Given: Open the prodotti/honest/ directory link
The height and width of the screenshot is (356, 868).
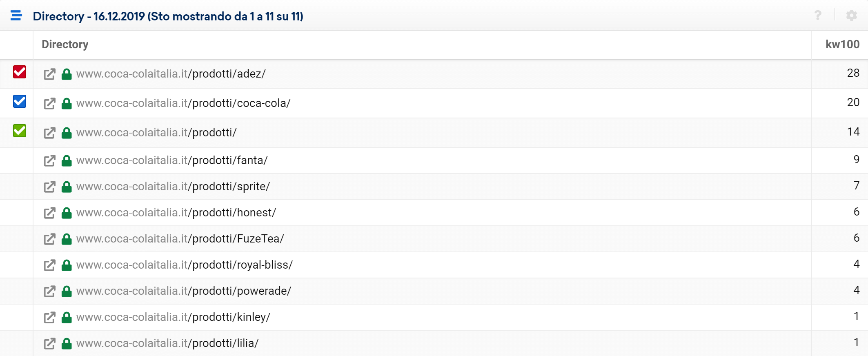Looking at the screenshot, I should click(x=176, y=213).
